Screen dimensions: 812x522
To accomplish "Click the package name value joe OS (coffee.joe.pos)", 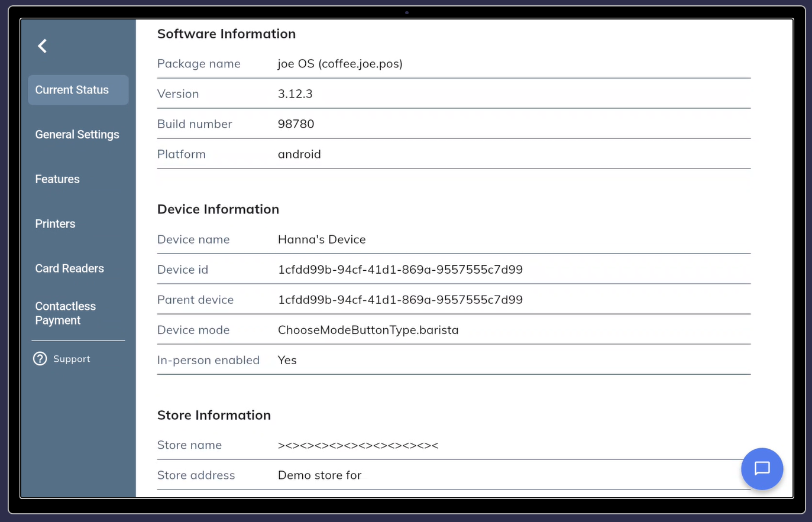I will click(x=340, y=64).
